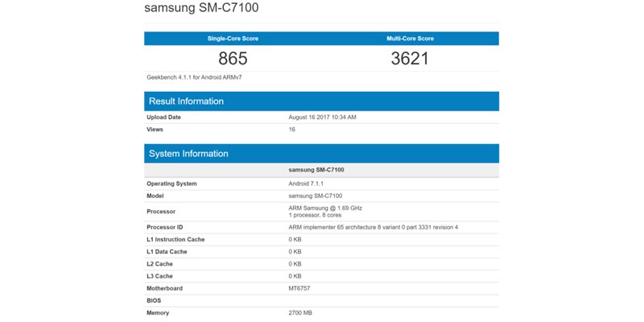This screenshot has height=322, width=644.
Task: Select the MT6757 motherboard value
Action: [x=300, y=288]
